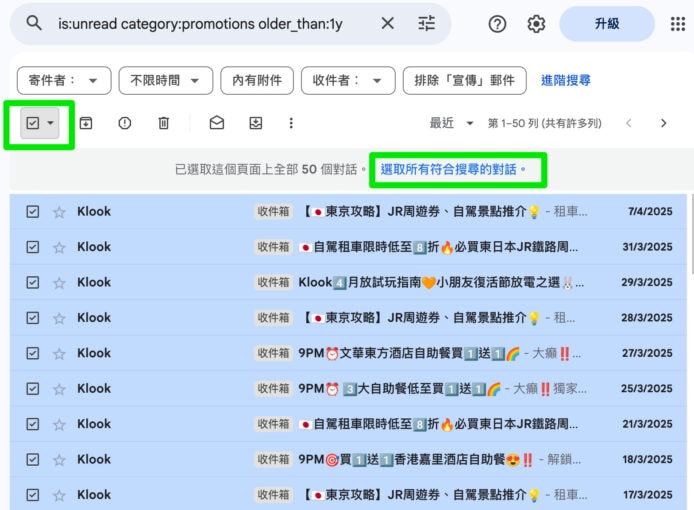Uncheck the Klook email dated 29/3/2025
The width and height of the screenshot is (694, 510).
pyautogui.click(x=33, y=283)
